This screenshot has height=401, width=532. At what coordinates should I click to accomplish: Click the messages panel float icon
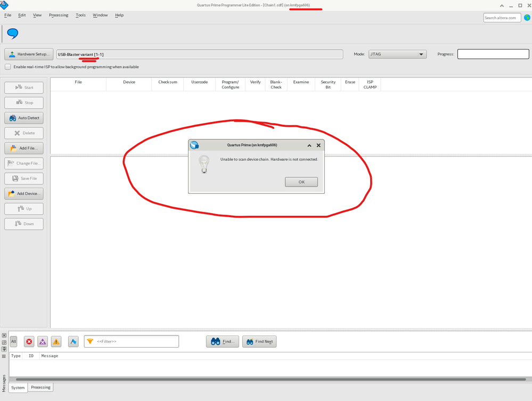coord(4,342)
